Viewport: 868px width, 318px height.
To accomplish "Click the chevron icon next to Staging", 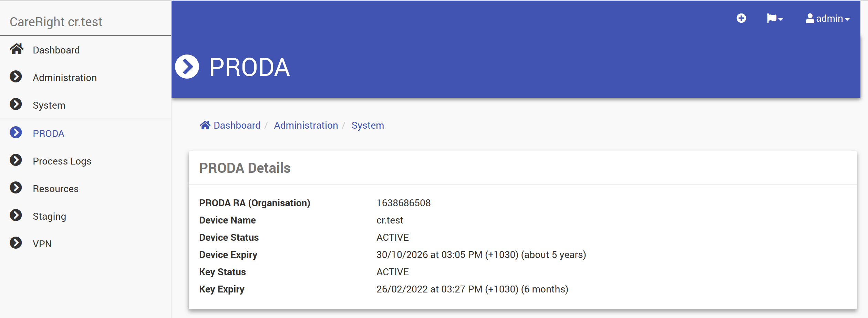I will tap(16, 216).
